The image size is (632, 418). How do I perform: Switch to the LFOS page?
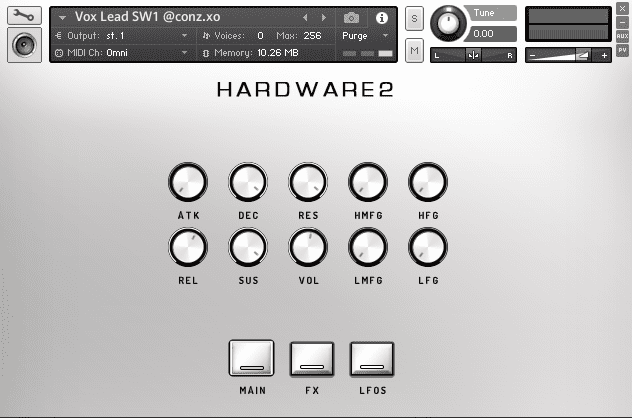click(372, 359)
